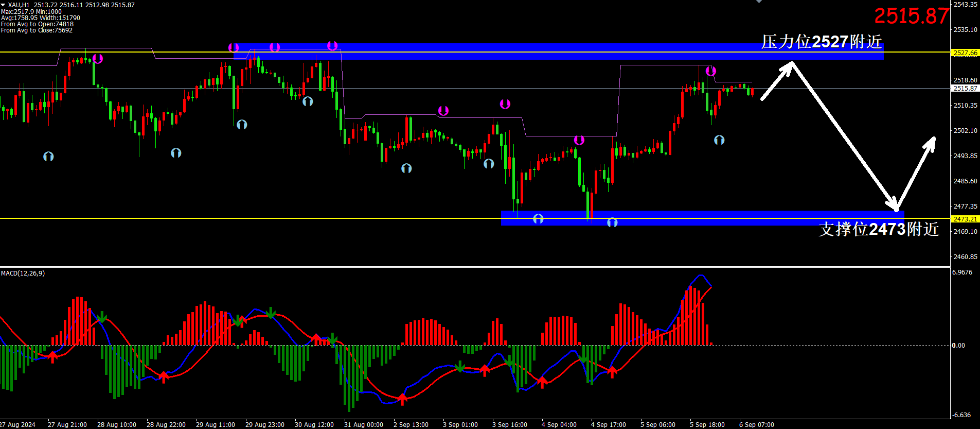
Task: Click the 3 Sep 16:00 time label
Action: [510, 424]
